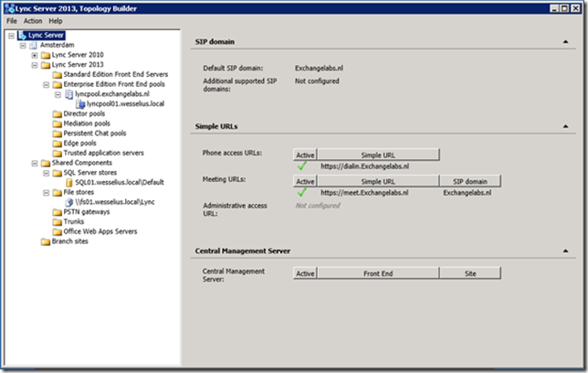The image size is (588, 373).
Task: Select the Lync Server root node icon
Action: pyautogui.click(x=22, y=35)
